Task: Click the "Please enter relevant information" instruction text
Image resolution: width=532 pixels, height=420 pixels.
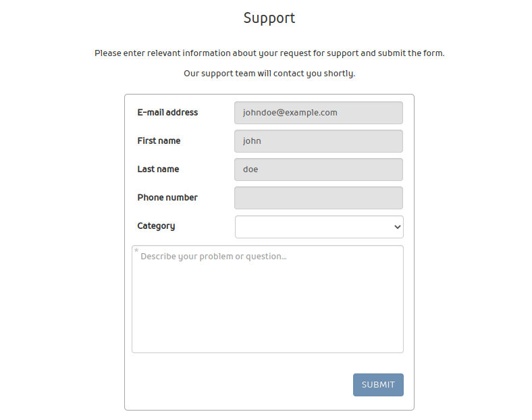Action: 269,53
